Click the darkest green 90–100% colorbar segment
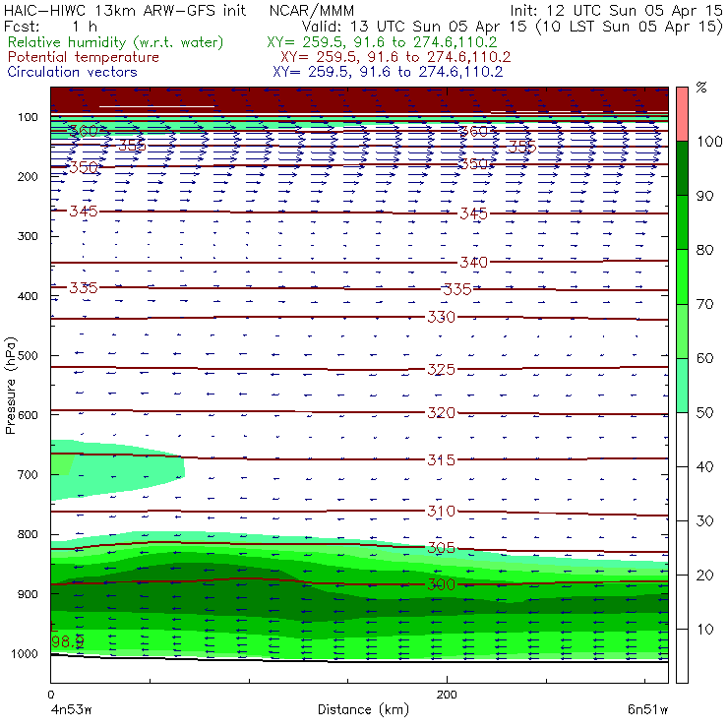This screenshot has width=728, height=728. click(x=682, y=168)
